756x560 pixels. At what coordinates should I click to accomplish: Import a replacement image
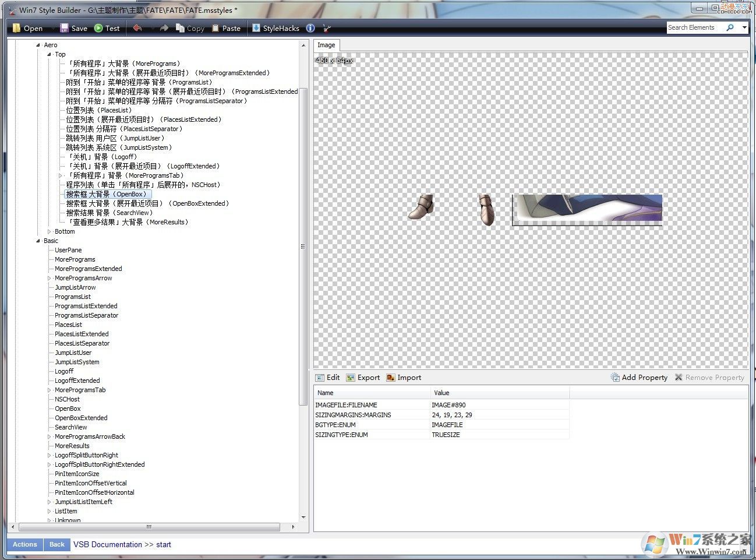click(404, 378)
